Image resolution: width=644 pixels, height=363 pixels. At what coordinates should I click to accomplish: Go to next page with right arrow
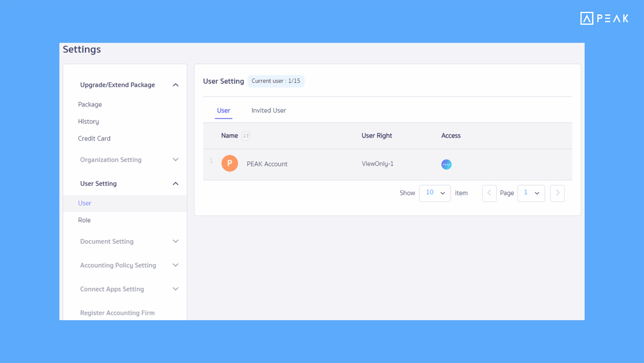point(557,193)
